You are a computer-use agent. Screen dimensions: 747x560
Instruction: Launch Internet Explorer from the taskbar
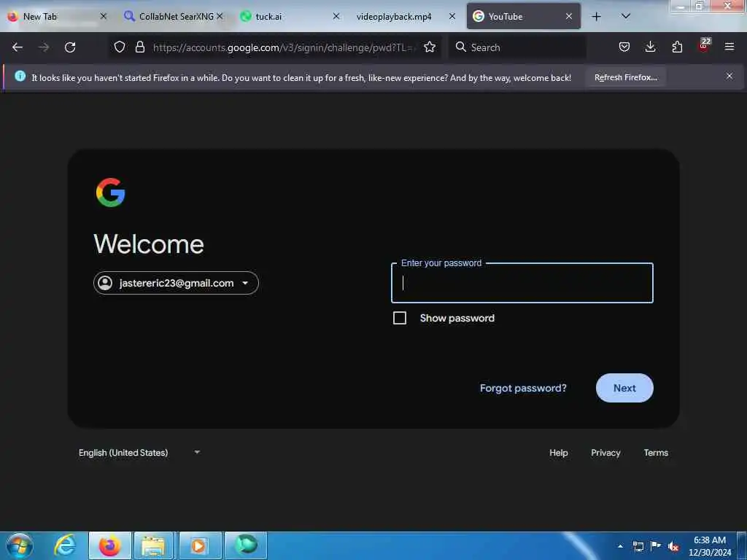(65, 545)
